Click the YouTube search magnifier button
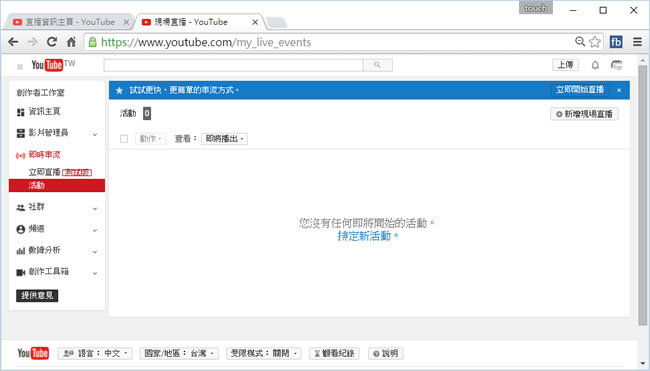Screen dimensions: 650x371 point(378,65)
